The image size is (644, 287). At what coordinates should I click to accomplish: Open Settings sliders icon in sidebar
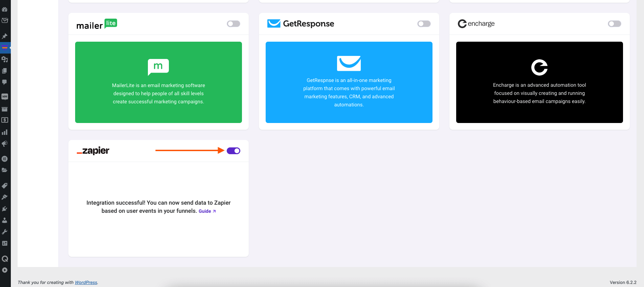[5, 243]
